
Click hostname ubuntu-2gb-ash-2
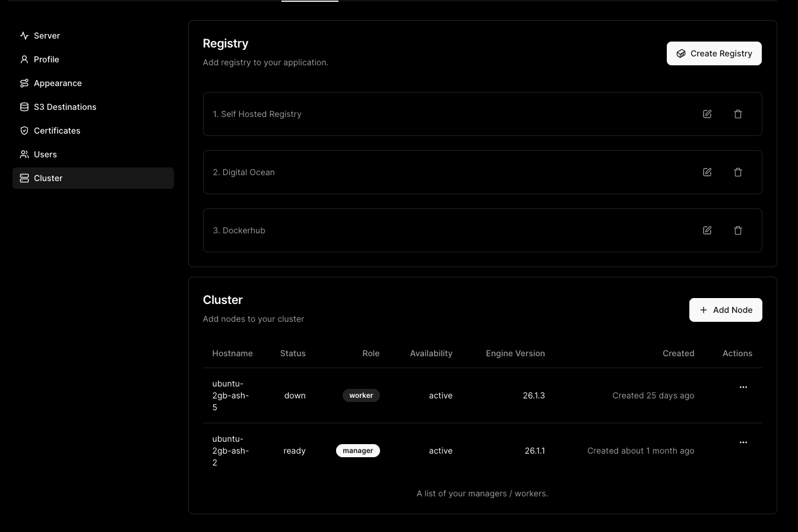230,451
